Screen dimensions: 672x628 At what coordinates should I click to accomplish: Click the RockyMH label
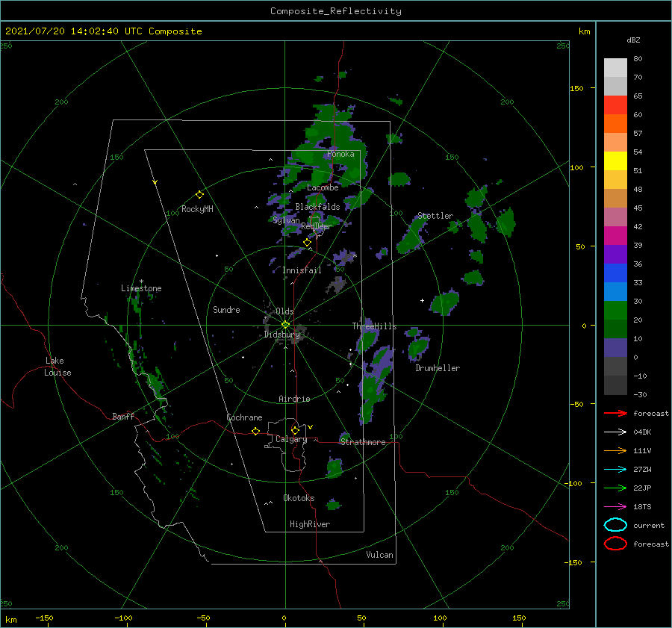(197, 209)
